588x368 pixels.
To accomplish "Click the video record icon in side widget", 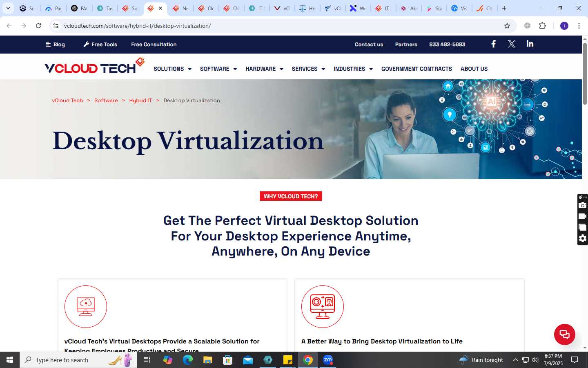I will 583,216.
